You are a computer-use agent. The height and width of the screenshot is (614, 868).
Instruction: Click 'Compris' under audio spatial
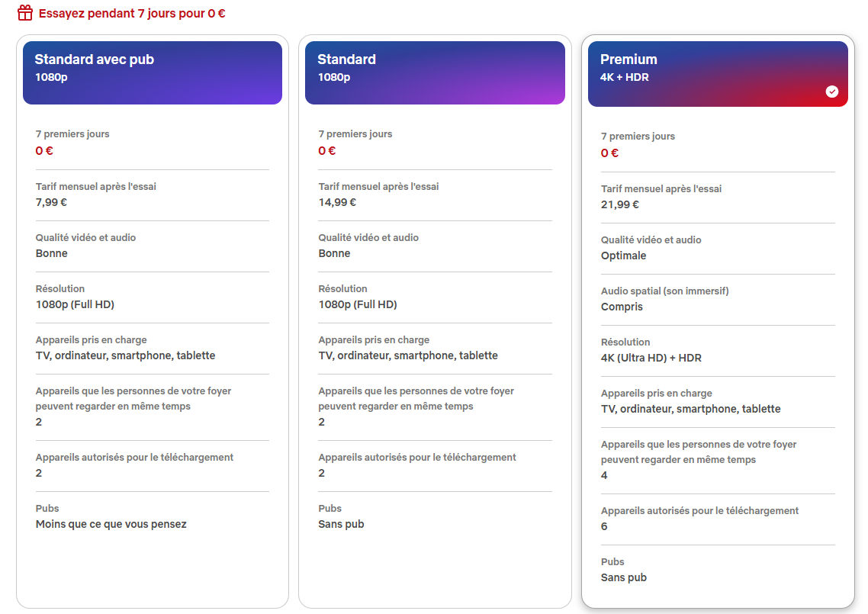tap(622, 307)
